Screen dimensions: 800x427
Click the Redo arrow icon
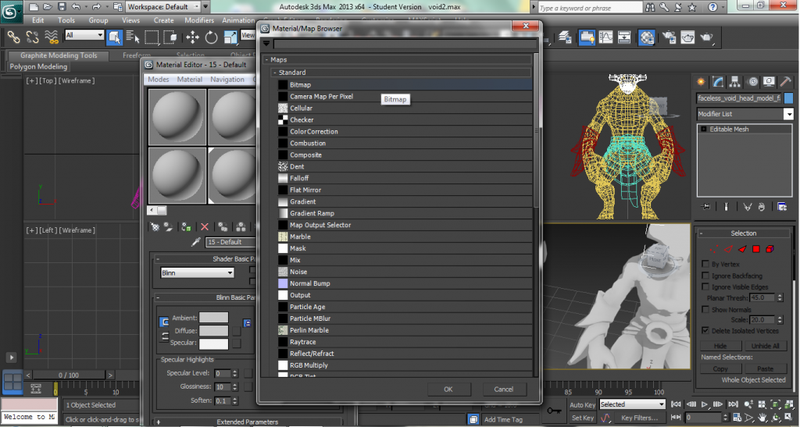(x=96, y=7)
